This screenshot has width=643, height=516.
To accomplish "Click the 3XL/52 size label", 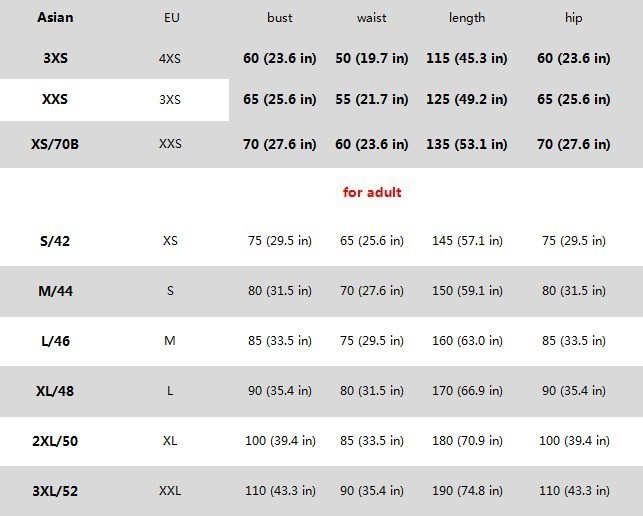I will coord(55,491).
